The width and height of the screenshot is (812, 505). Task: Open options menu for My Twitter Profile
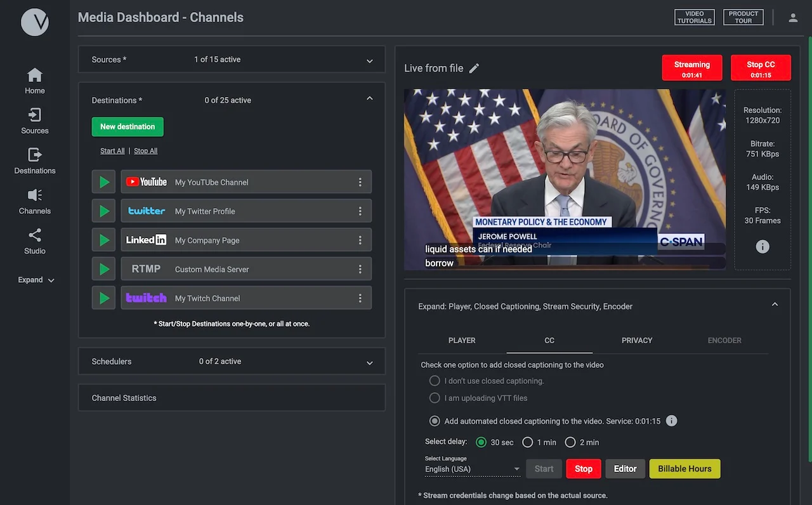pos(360,211)
